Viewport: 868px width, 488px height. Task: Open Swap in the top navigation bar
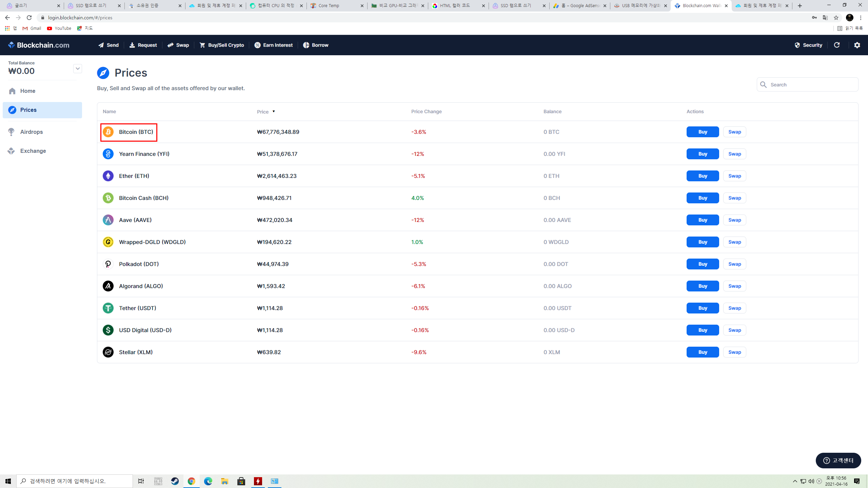[178, 45]
